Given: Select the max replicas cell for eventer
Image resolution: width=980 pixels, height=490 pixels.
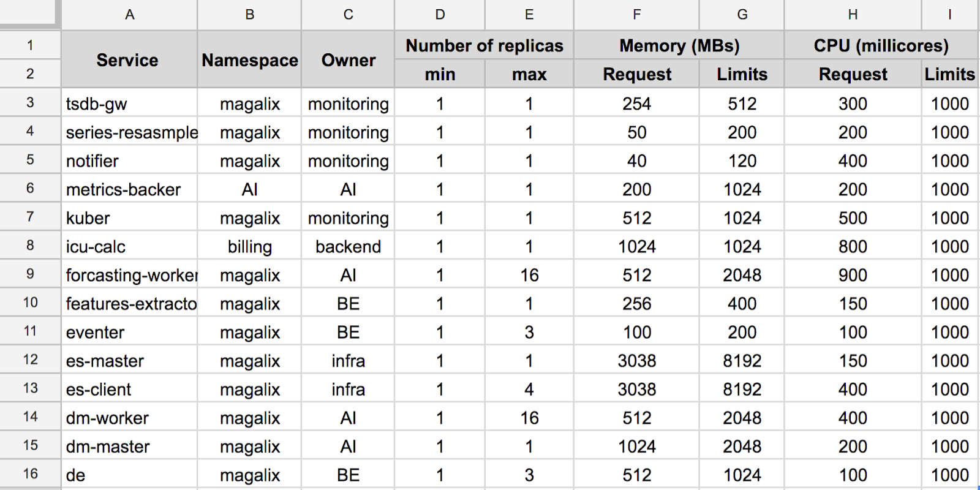Looking at the screenshot, I should 529,333.
